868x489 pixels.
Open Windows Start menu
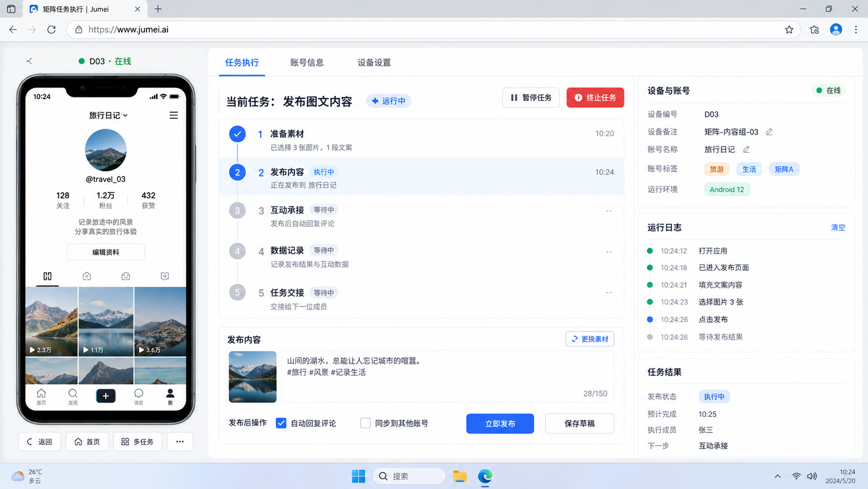tap(358, 476)
